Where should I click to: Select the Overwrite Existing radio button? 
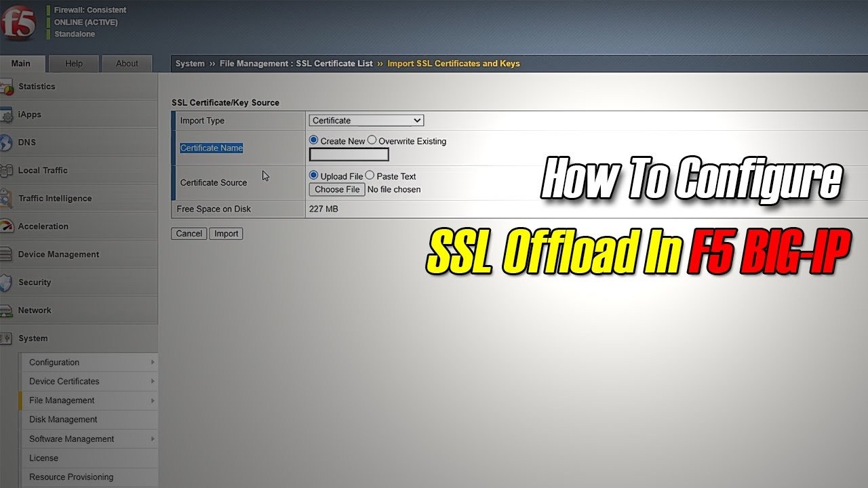[x=372, y=140]
